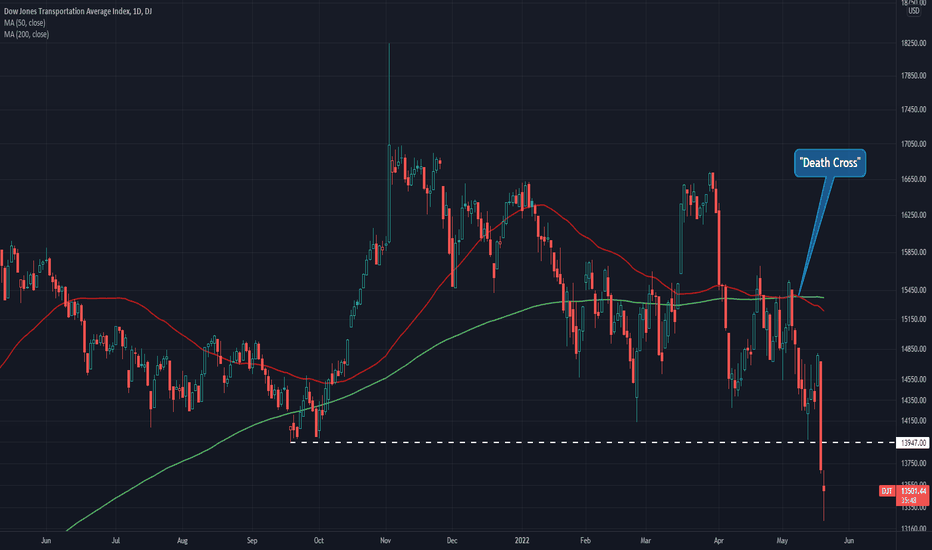Click the 14150.00 price axis label
932x550 pixels.
(x=914, y=421)
